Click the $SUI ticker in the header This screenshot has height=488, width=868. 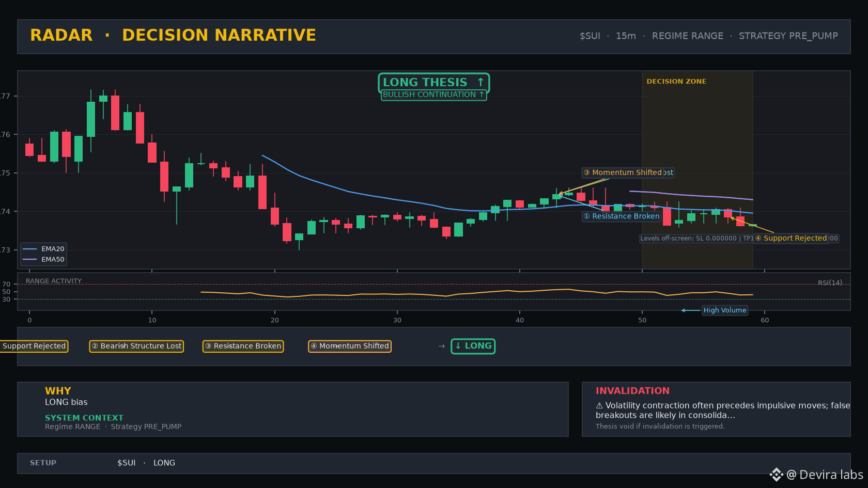click(590, 36)
